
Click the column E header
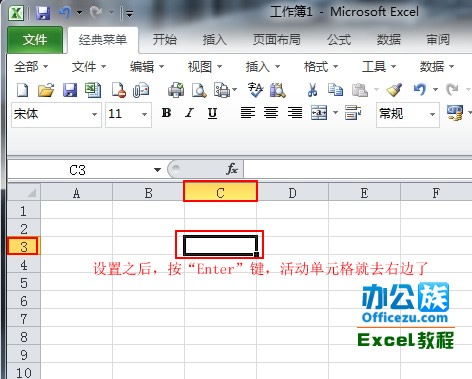[364, 193]
